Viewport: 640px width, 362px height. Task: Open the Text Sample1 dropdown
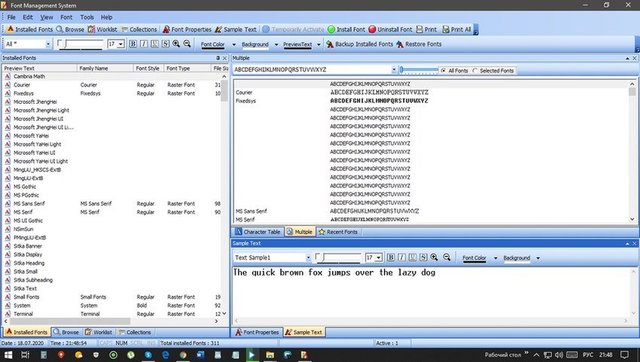pyautogui.click(x=308, y=258)
